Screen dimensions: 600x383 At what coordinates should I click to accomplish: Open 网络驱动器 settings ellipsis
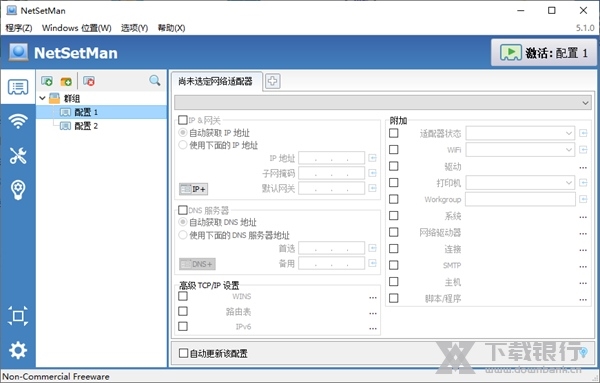pyautogui.click(x=583, y=233)
